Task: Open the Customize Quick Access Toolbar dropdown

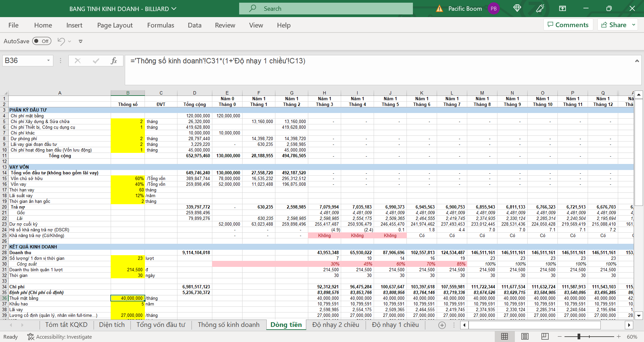Action: (80, 41)
